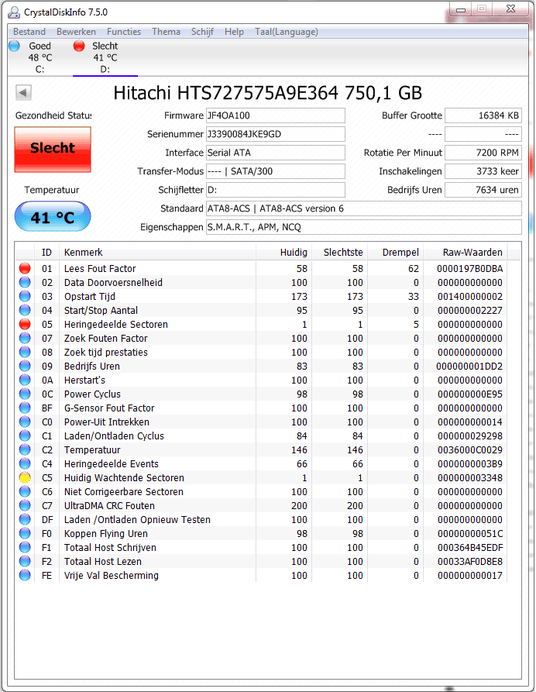Click the red status icon for drive D:
536x692 pixels.
(x=79, y=45)
